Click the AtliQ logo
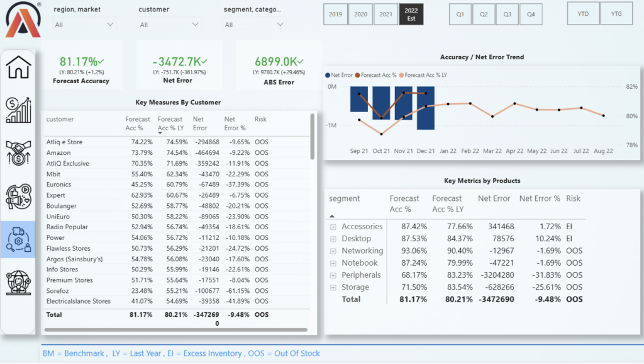 (x=23, y=20)
